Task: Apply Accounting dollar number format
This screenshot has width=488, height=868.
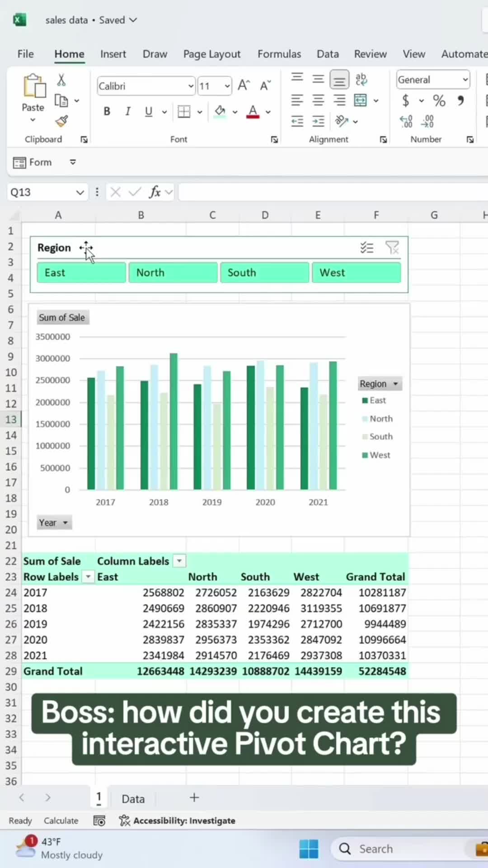Action: [x=406, y=100]
